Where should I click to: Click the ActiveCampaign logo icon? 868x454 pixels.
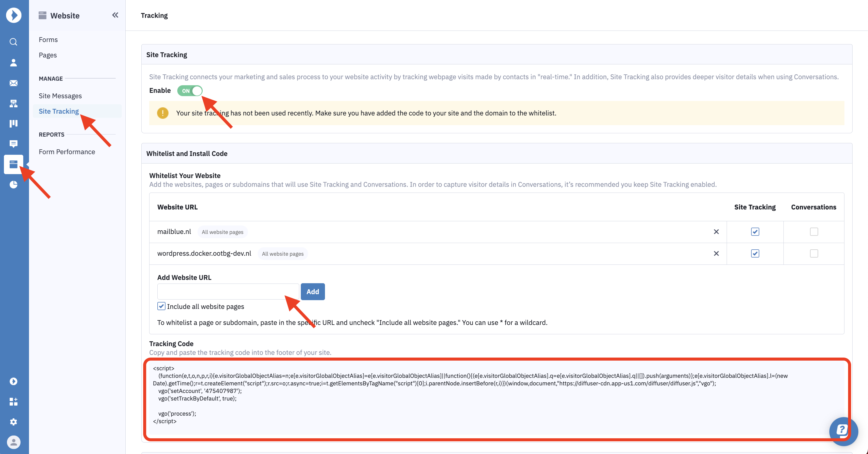point(14,15)
